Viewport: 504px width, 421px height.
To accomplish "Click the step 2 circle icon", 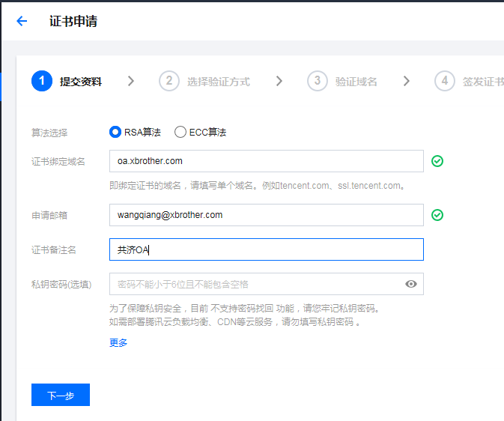I will tap(169, 81).
